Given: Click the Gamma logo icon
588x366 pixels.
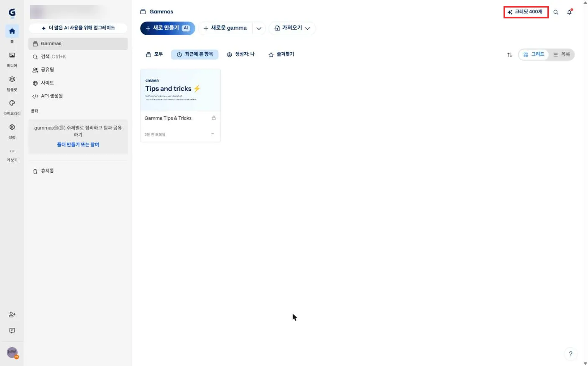Looking at the screenshot, I should click(12, 13).
